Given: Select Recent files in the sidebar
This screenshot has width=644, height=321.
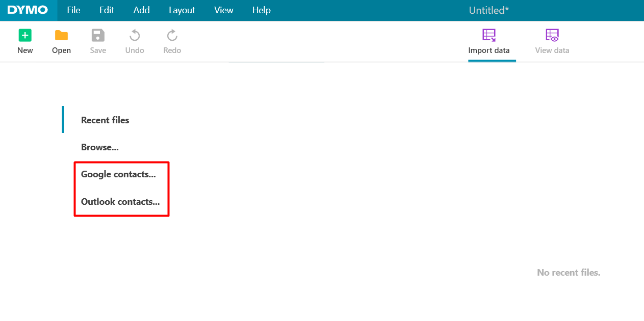Looking at the screenshot, I should point(105,120).
